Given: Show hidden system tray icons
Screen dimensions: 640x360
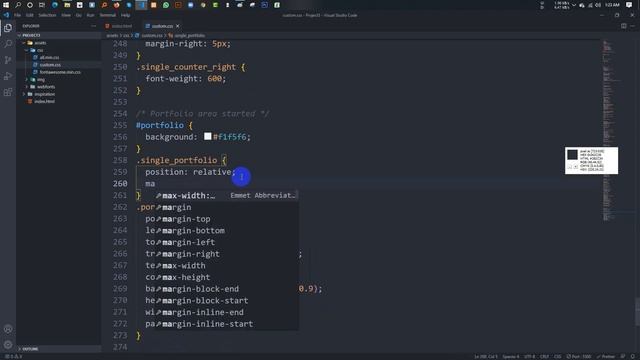Looking at the screenshot, I should [574, 5].
